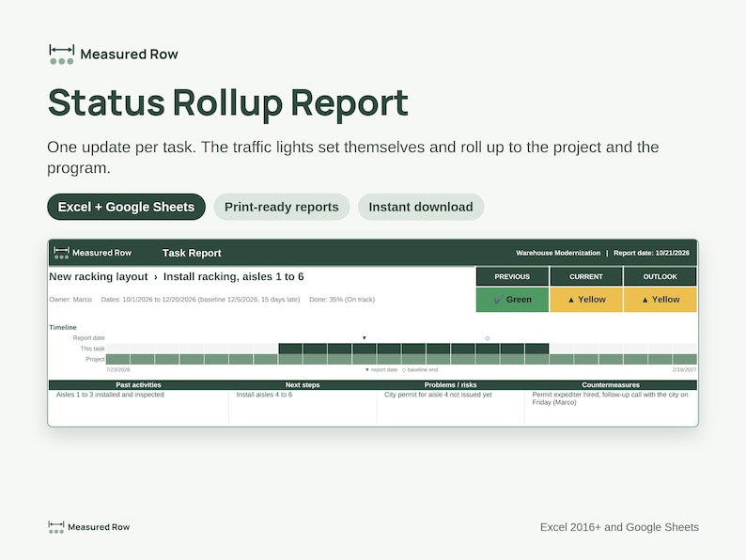Click the Next steps column header
Viewport: 746px width, 560px height.
[303, 385]
